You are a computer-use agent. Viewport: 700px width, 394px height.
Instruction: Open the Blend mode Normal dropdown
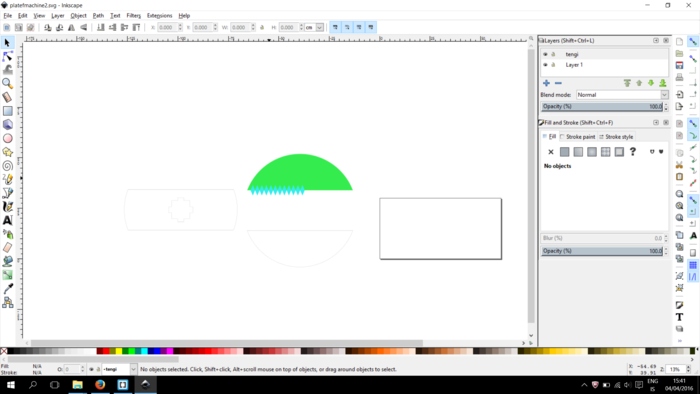622,95
